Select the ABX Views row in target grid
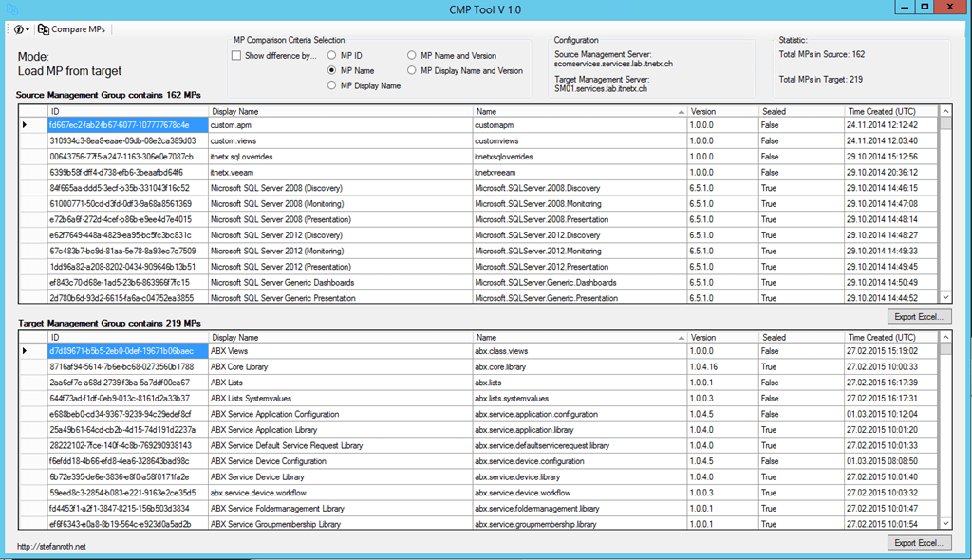The image size is (972, 560). coord(285,351)
